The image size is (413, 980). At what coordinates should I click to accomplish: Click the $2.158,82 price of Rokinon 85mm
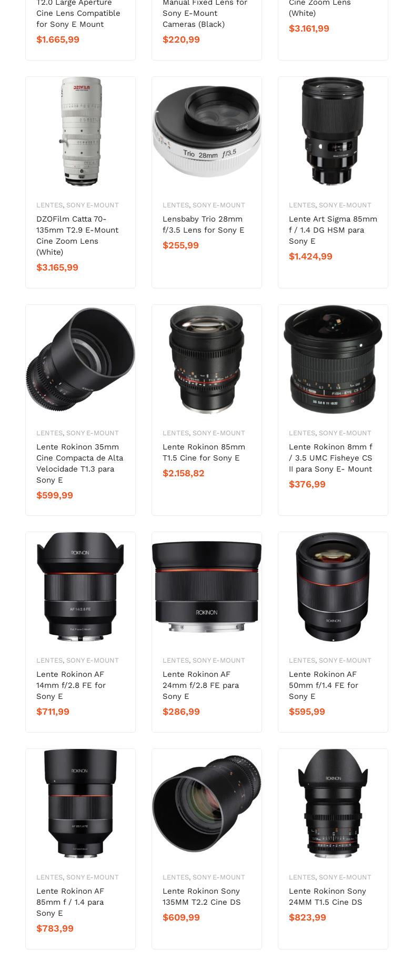183,473
